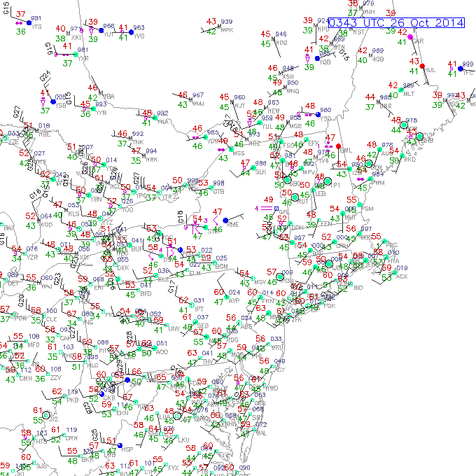This screenshot has height=476, width=476.
Task: Click the YMJ station label
Action: tap(198, 104)
